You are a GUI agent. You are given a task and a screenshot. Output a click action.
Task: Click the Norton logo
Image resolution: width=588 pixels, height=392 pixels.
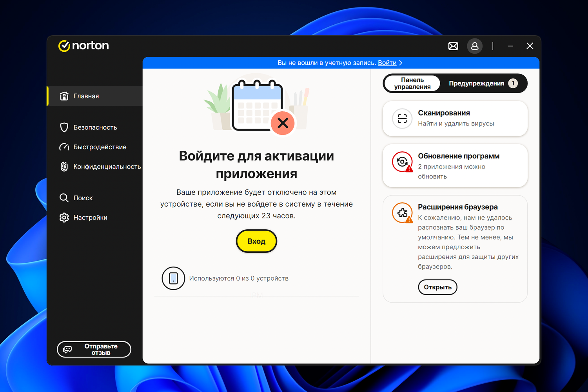click(x=83, y=46)
